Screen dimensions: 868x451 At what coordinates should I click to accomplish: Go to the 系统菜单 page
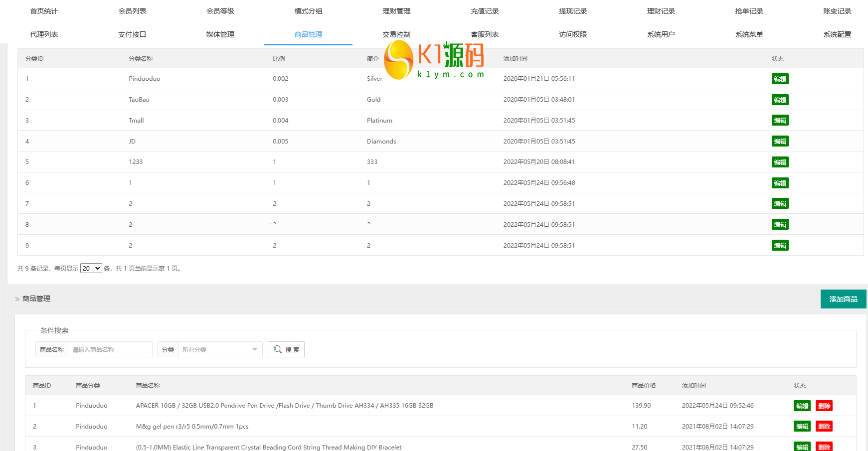click(x=749, y=34)
